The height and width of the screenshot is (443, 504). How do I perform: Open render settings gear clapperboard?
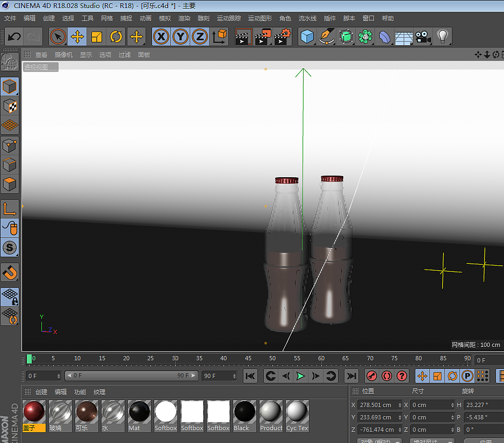(283, 37)
